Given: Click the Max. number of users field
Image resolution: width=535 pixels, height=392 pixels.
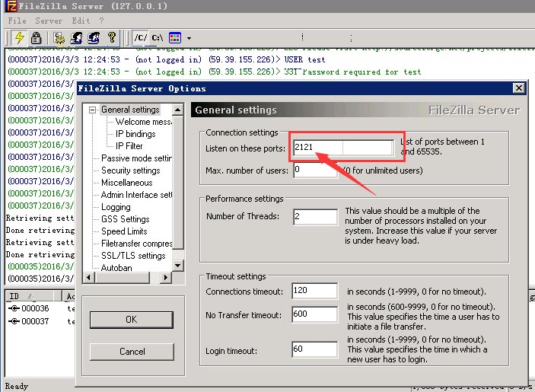Looking at the screenshot, I should 315,170.
